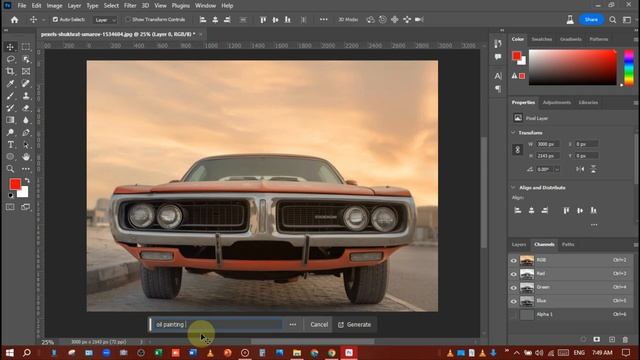640x360 pixels.
Task: Select the Brush tool
Action: [10, 96]
